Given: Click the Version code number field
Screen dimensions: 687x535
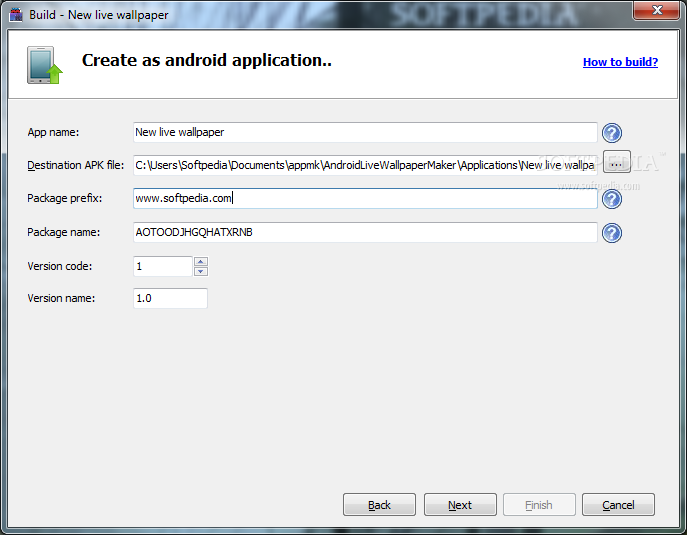Looking at the screenshot, I should pyautogui.click(x=163, y=266).
